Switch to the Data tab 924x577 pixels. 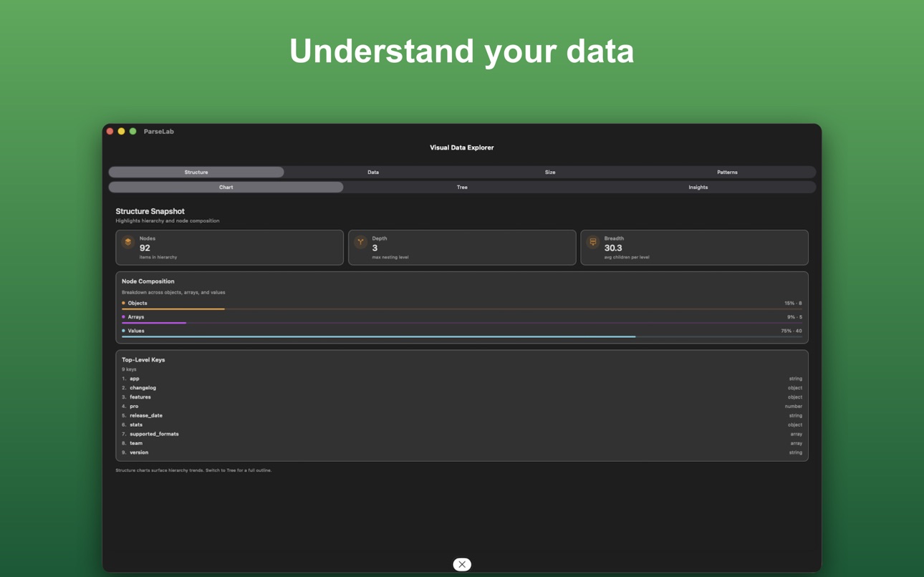tap(373, 173)
